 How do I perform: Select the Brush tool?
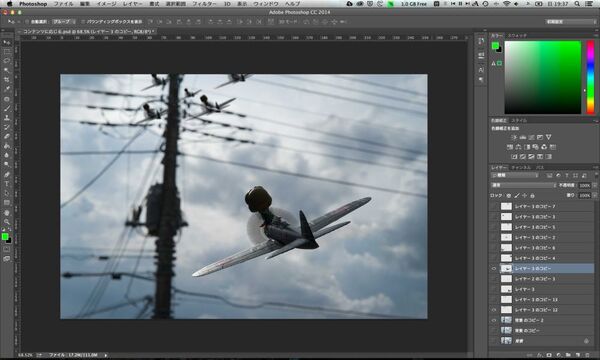point(7,108)
